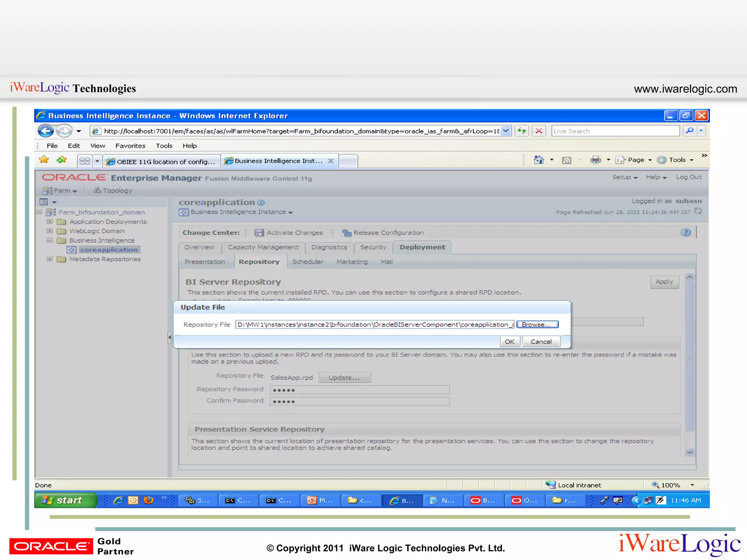
Task: Open the Quick Tabs grid icon
Action: [85, 161]
